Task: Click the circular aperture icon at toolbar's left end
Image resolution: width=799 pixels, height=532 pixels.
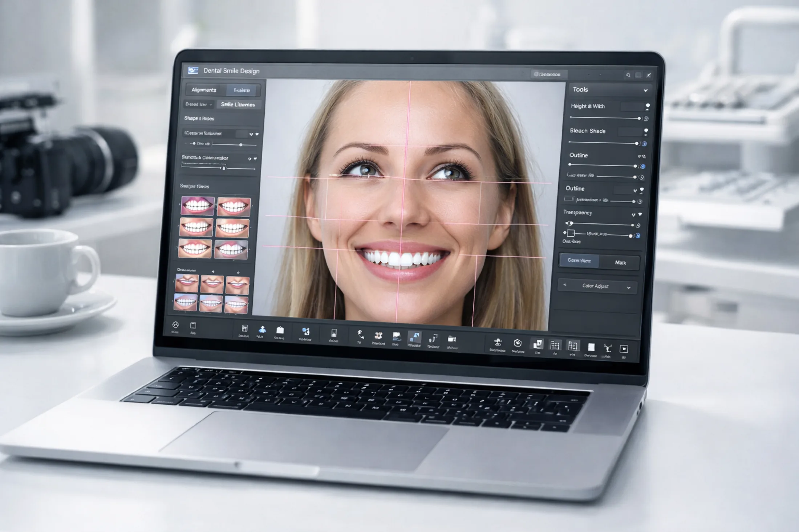Action: click(x=175, y=325)
